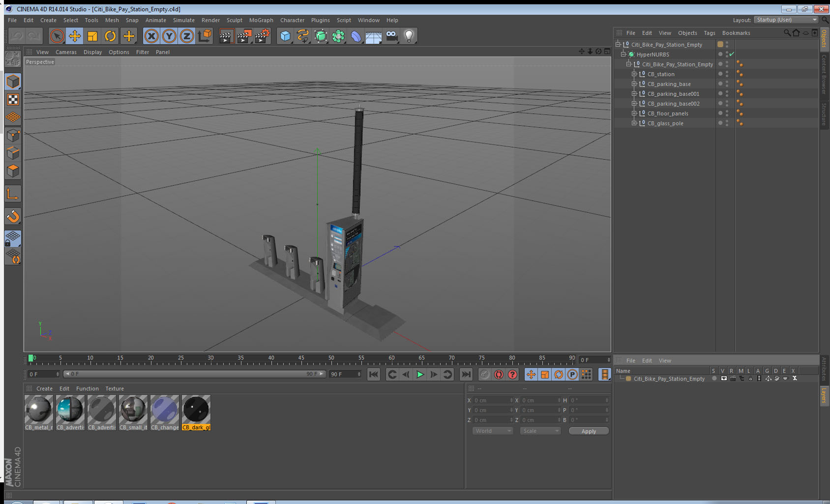Add a Light object
The height and width of the screenshot is (504, 830).
click(409, 36)
